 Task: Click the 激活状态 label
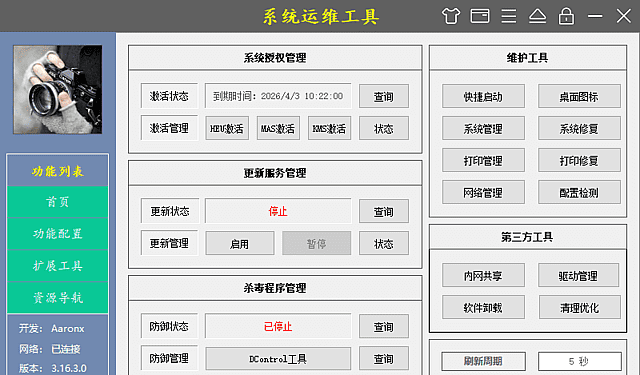[x=169, y=96]
